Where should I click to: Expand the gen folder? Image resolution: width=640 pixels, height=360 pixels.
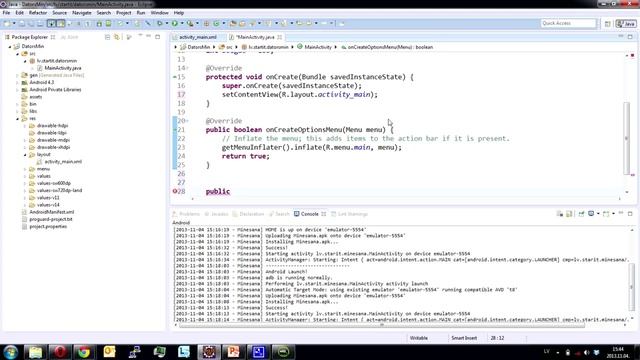pos(18,76)
